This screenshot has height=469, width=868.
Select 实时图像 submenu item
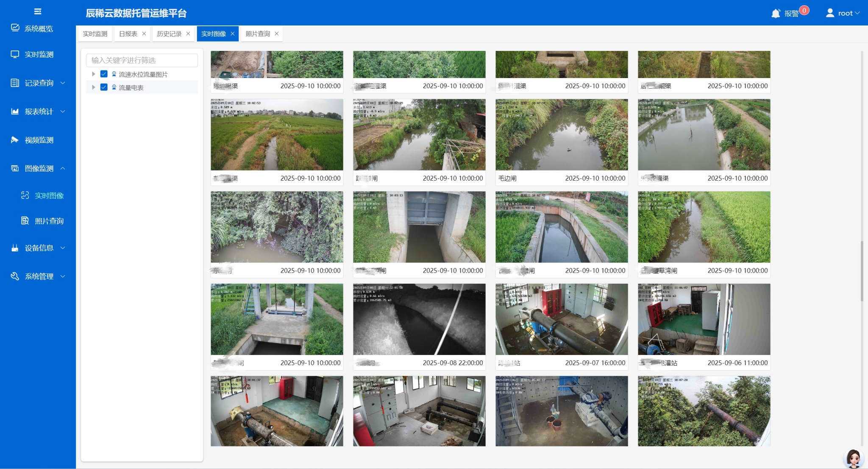pos(49,195)
